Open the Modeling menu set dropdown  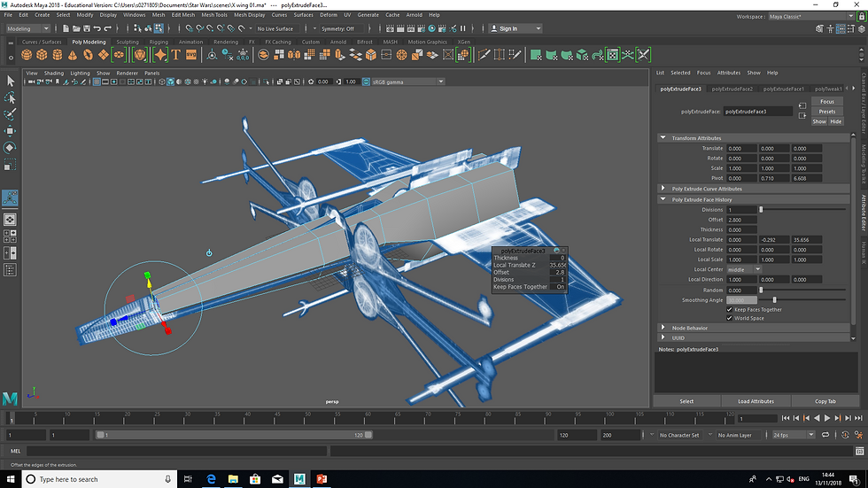pos(27,28)
